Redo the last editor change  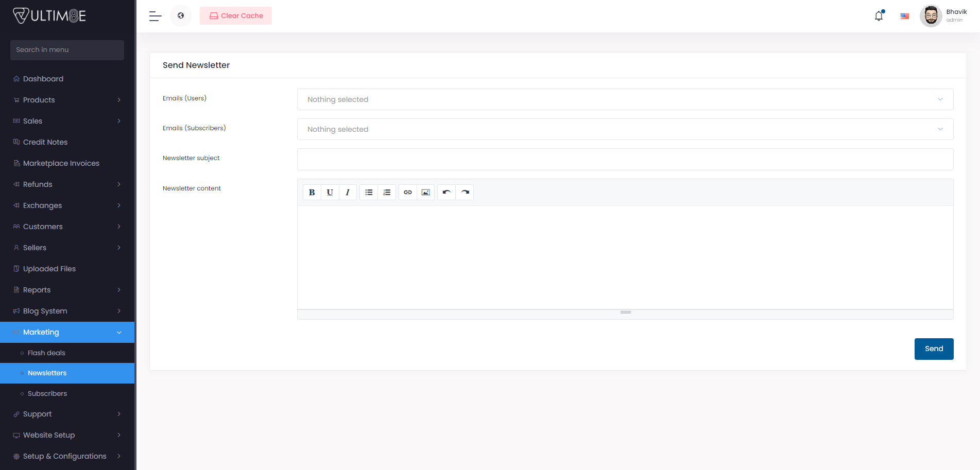click(465, 193)
